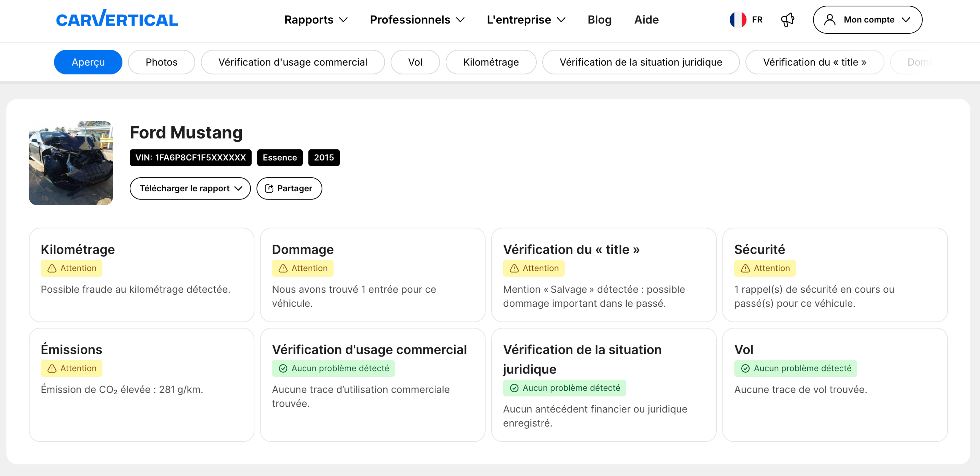Click the warning icon under Kilométrage card
Screen dimensions: 980x476
tap(52, 268)
